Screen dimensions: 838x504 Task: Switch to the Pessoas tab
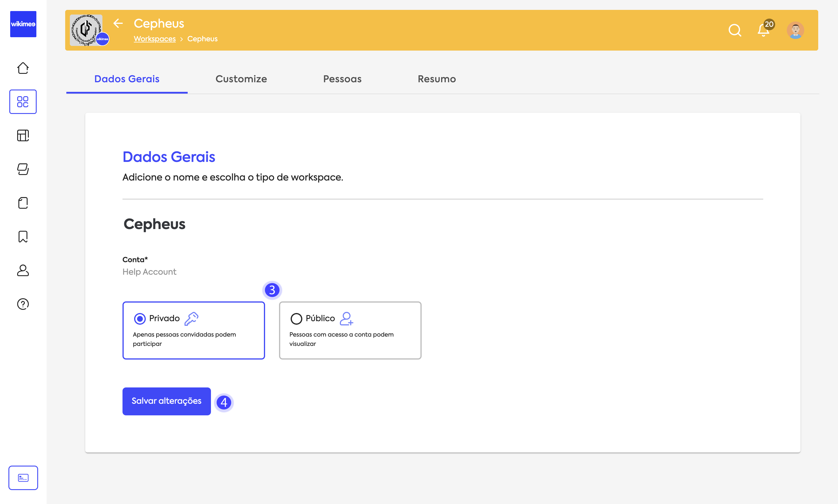click(x=342, y=79)
